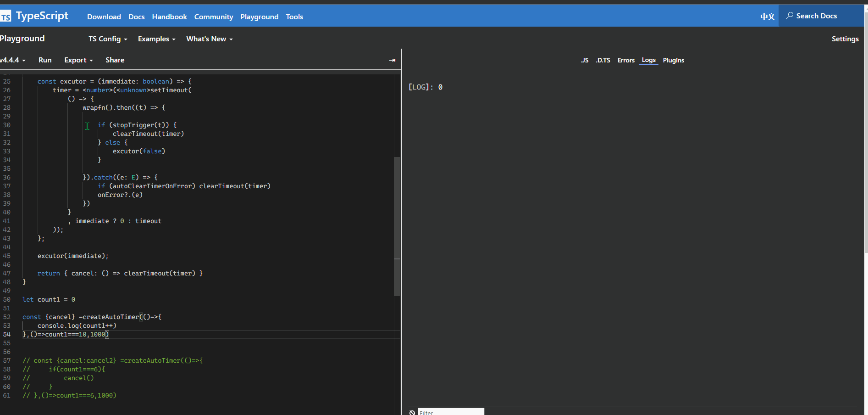The height and width of the screenshot is (415, 868).
Task: Clear logs with the circle-slash icon
Action: (412, 412)
